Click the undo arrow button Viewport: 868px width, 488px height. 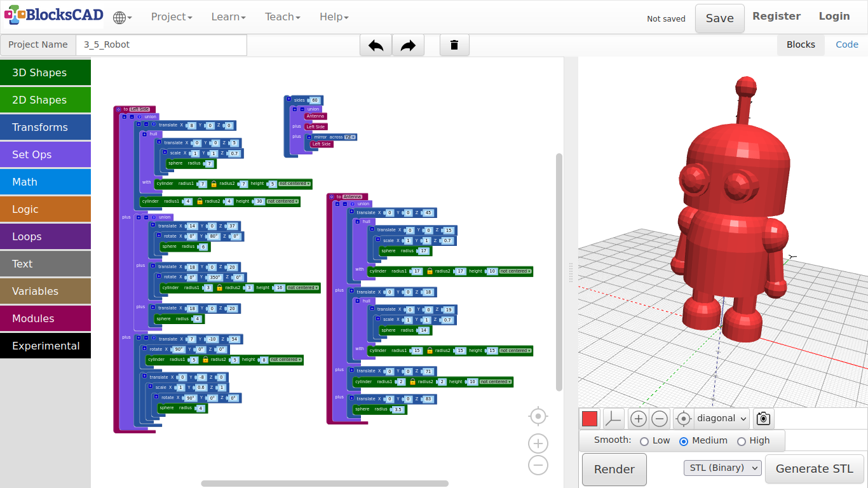pos(376,45)
